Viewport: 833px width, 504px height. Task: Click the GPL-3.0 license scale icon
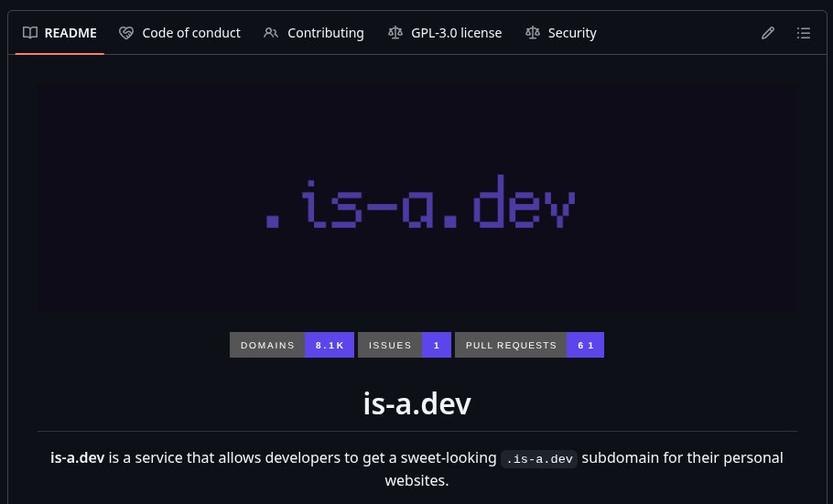(x=395, y=33)
